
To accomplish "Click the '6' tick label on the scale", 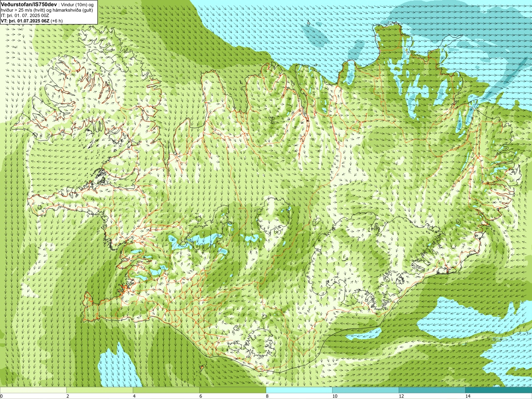I will [x=201, y=396].
